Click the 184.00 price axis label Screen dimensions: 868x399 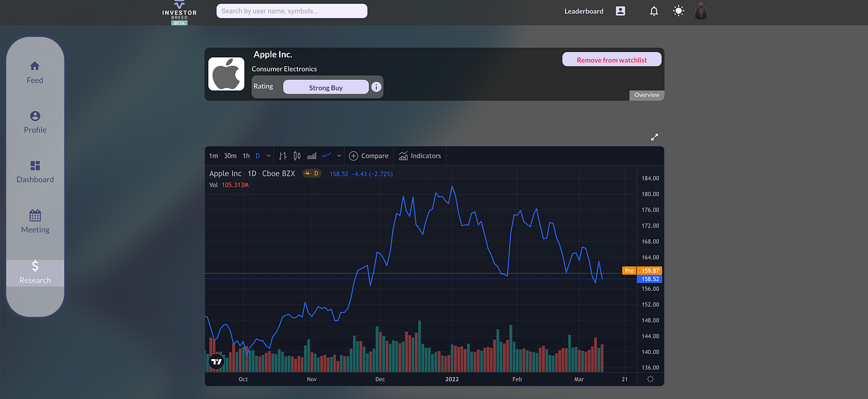click(x=650, y=178)
